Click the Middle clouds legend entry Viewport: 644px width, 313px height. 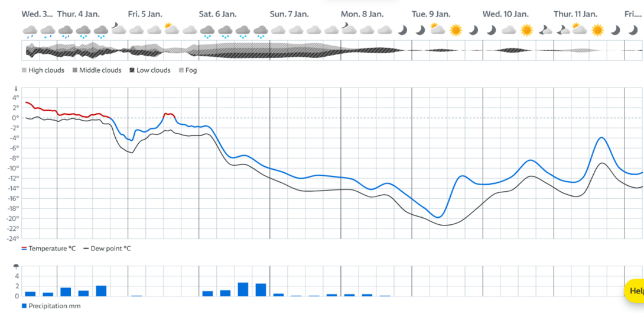pyautogui.click(x=97, y=70)
